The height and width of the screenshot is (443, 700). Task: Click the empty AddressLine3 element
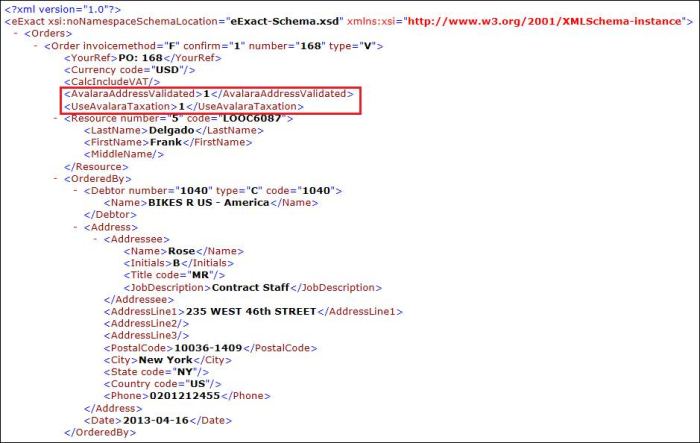[146, 335]
